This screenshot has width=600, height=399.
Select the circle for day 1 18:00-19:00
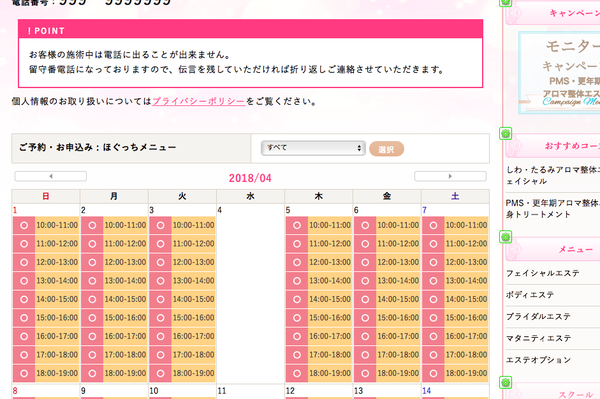(x=24, y=373)
